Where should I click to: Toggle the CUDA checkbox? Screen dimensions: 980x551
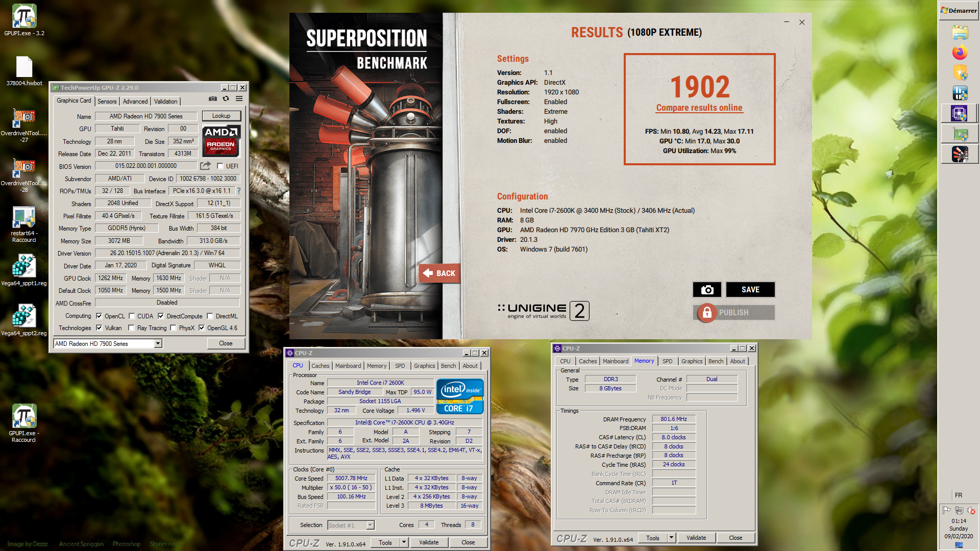point(132,316)
